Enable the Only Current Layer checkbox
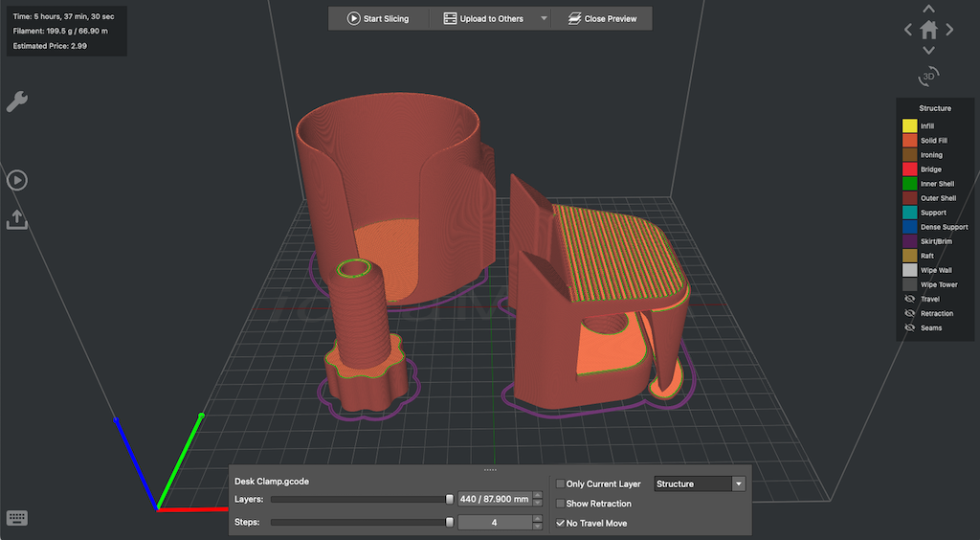This screenshot has height=540, width=980. tap(561, 484)
